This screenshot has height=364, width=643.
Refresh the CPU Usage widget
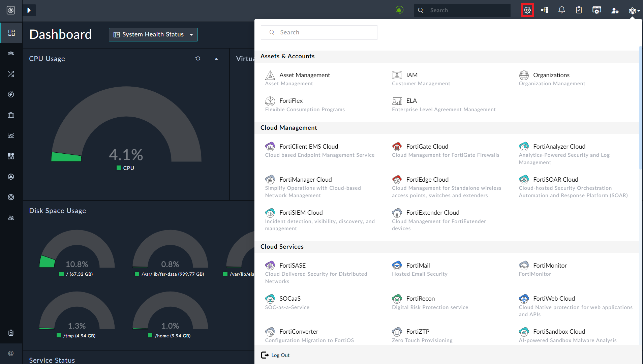pyautogui.click(x=198, y=58)
